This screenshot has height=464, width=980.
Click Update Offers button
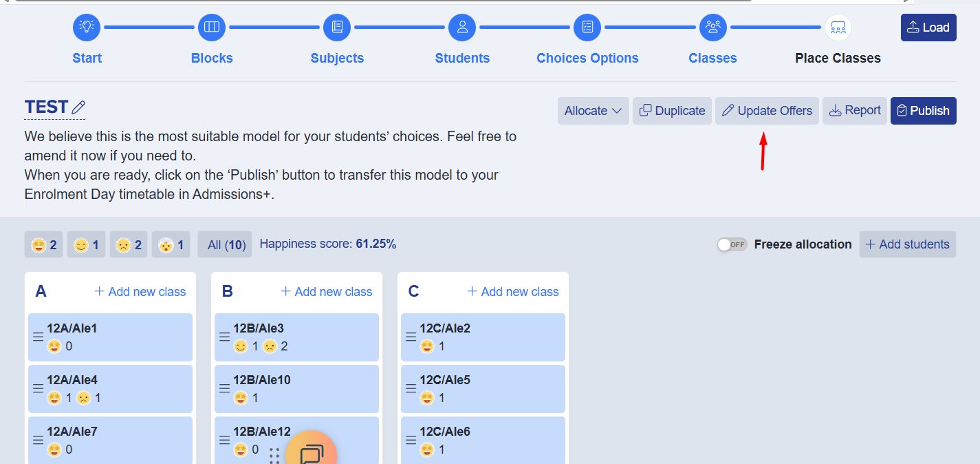[x=767, y=111]
